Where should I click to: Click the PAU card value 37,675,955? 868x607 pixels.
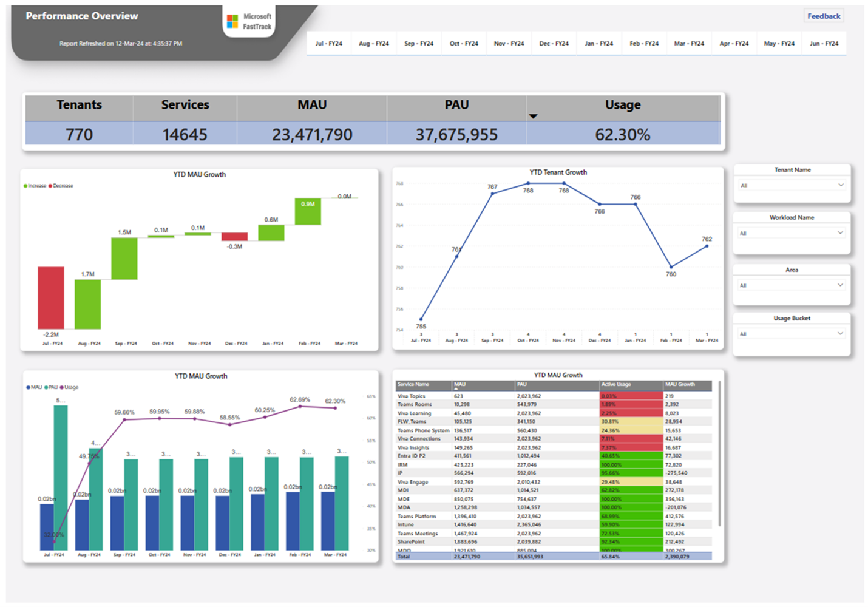coord(456,135)
